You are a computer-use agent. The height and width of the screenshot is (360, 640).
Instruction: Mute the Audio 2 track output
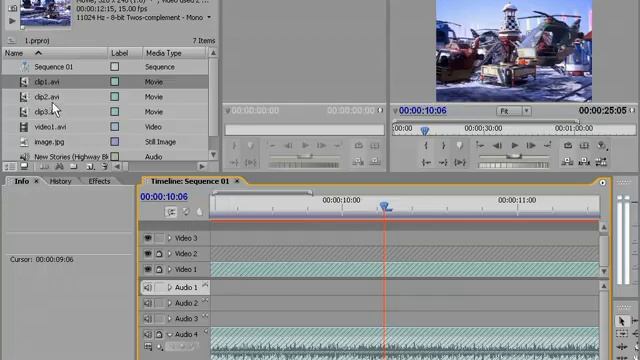pos(148,303)
